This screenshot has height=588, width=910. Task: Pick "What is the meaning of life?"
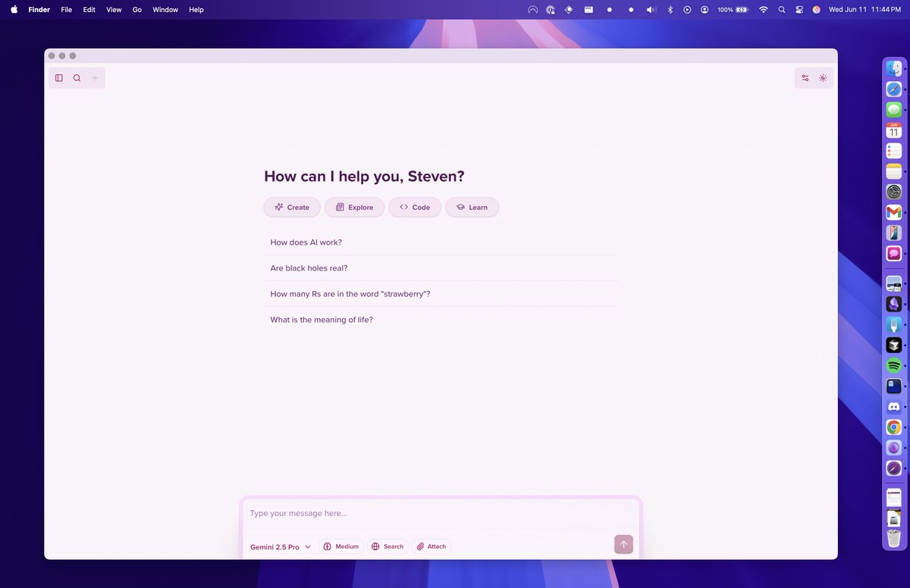click(441, 320)
